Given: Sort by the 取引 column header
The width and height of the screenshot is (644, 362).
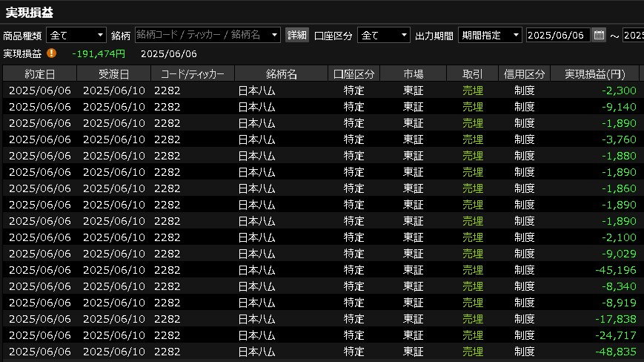Looking at the screenshot, I should [x=472, y=74].
